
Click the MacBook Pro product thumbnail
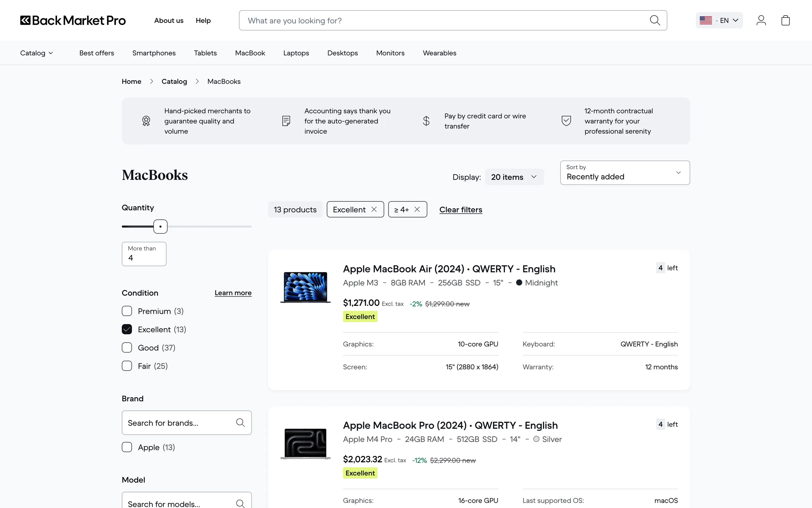pos(305,444)
